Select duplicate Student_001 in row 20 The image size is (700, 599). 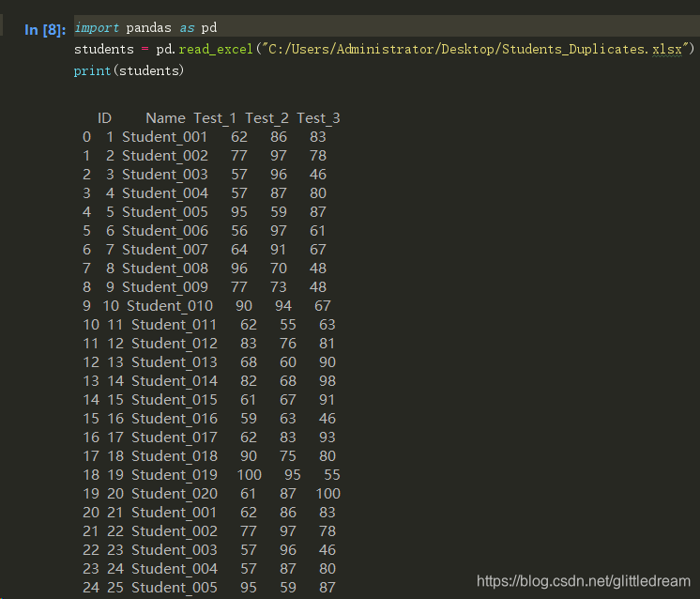tap(175, 512)
